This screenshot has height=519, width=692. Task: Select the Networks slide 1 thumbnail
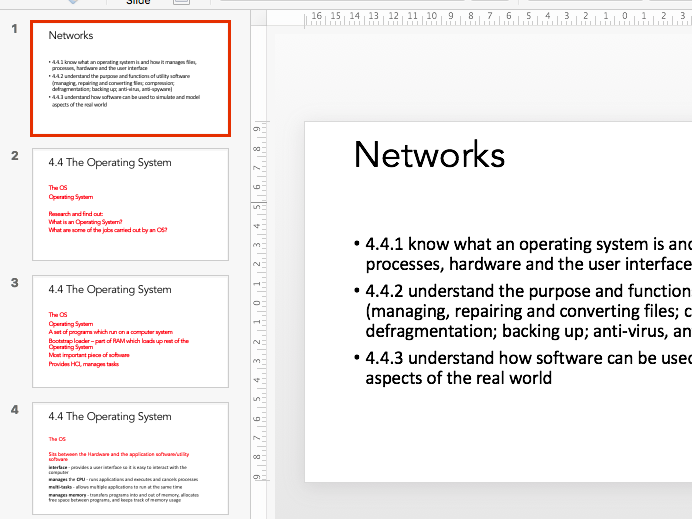(130, 78)
